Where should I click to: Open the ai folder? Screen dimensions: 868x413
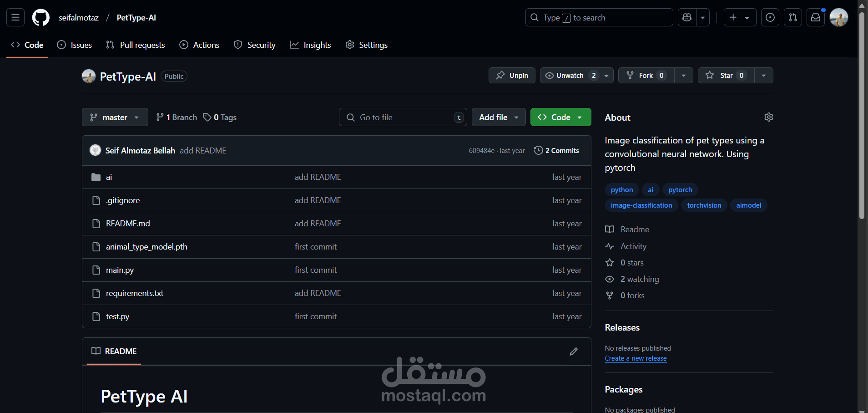click(x=109, y=177)
